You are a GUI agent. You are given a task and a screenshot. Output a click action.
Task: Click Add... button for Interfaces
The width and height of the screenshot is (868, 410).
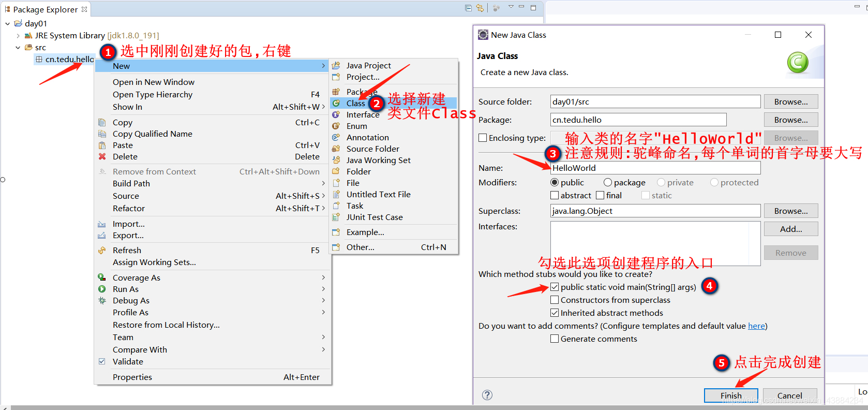tap(791, 229)
